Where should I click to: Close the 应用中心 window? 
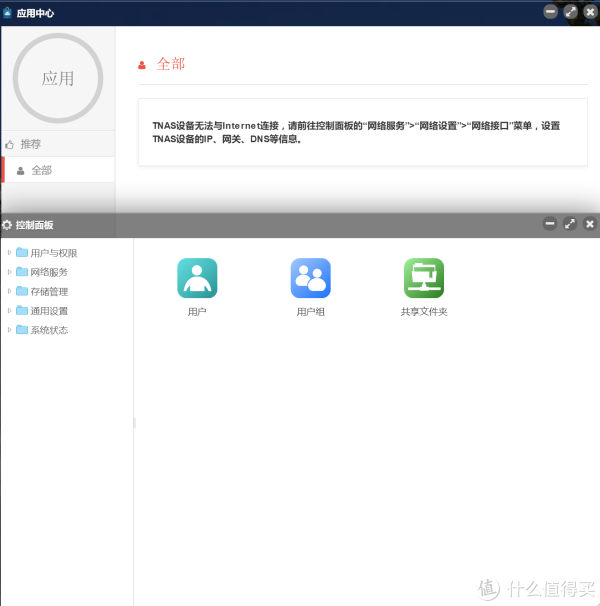point(590,12)
